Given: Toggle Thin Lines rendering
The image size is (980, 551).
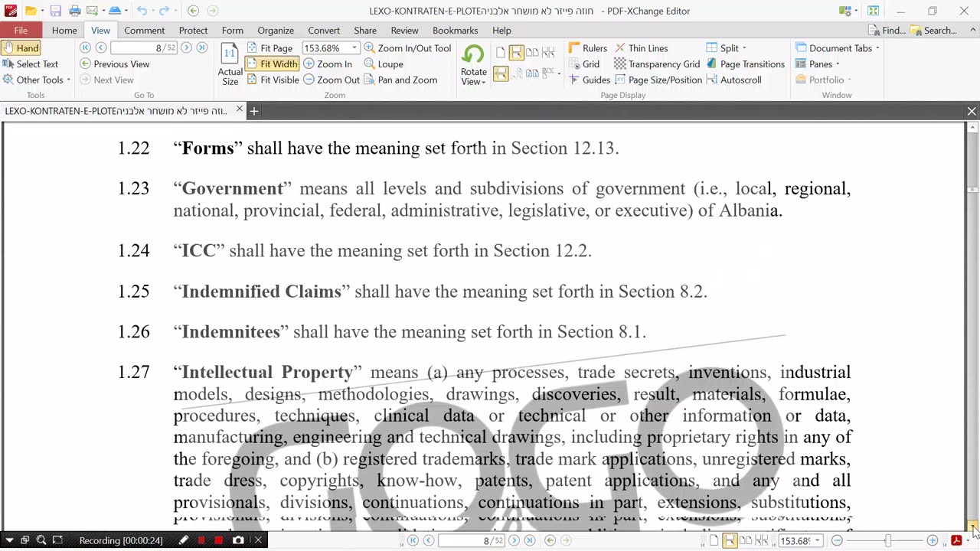Looking at the screenshot, I should tap(642, 48).
